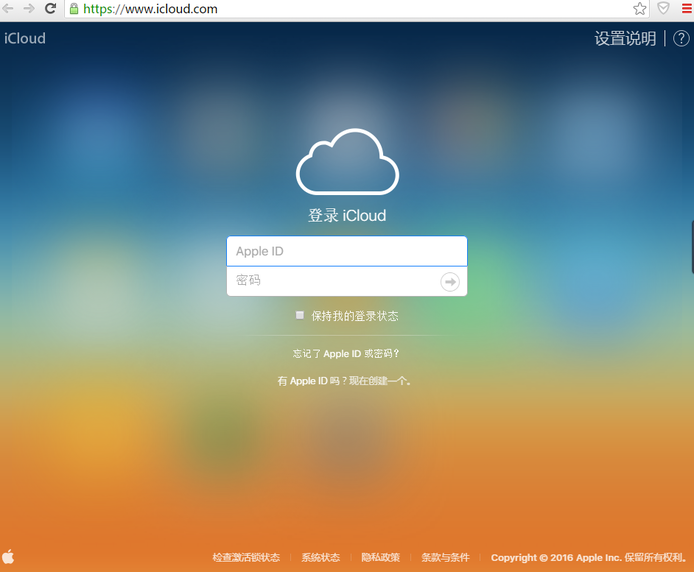The image size is (694, 572).
Task: Open help via the question mark icon
Action: (x=681, y=39)
